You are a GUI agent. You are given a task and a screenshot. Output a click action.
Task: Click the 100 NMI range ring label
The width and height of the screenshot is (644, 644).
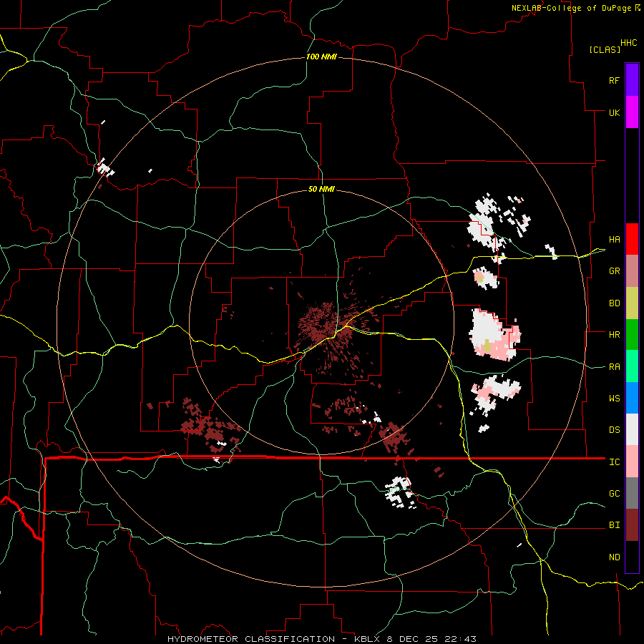[x=321, y=57]
